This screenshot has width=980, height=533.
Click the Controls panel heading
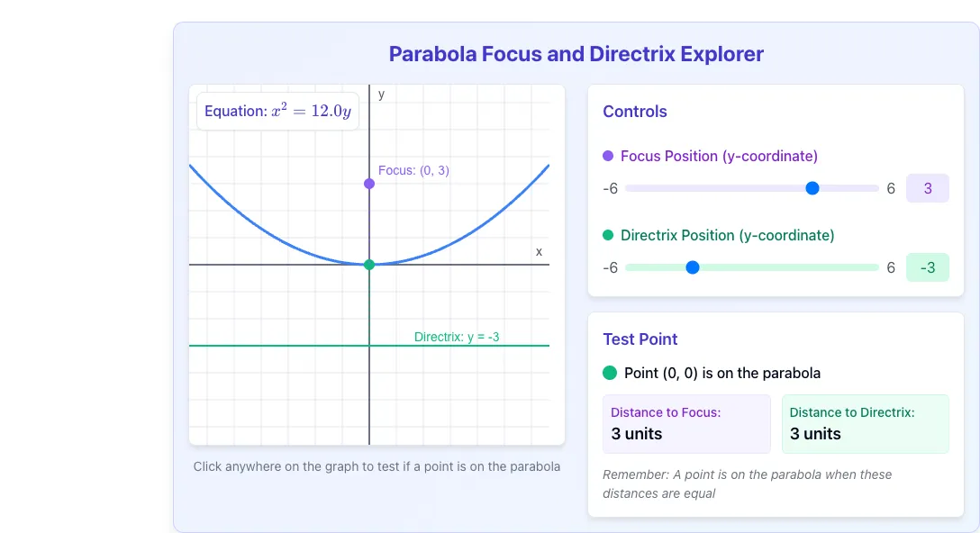click(x=634, y=112)
